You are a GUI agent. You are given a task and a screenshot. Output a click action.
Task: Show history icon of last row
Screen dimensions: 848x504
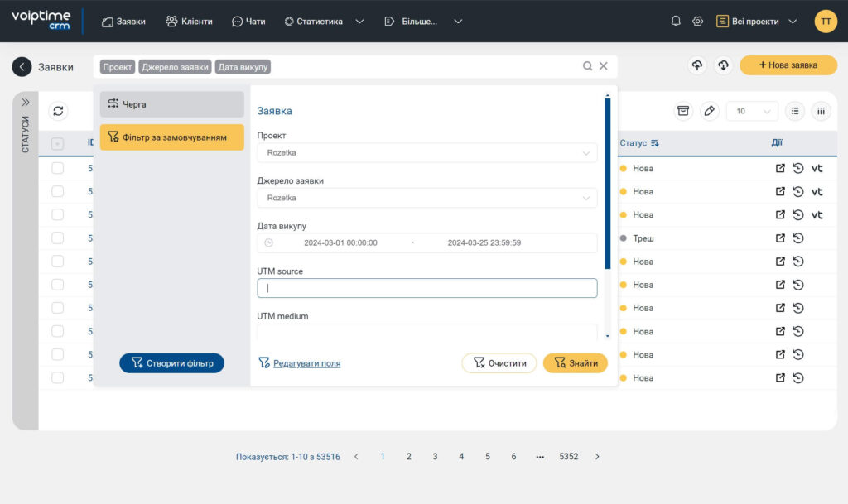[798, 377]
